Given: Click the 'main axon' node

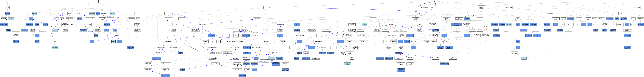Looking at the screenshot, I should (117, 35).
